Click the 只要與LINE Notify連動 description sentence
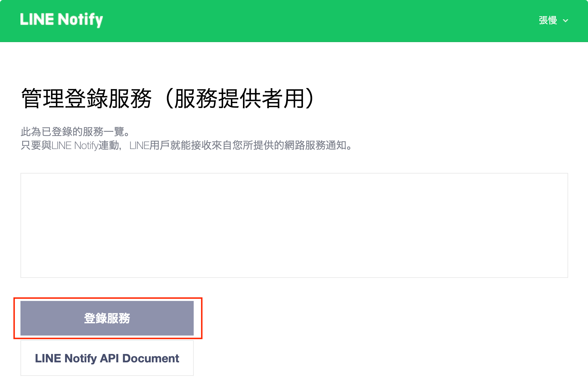Viewport: 588px width, 388px height. 71,146
